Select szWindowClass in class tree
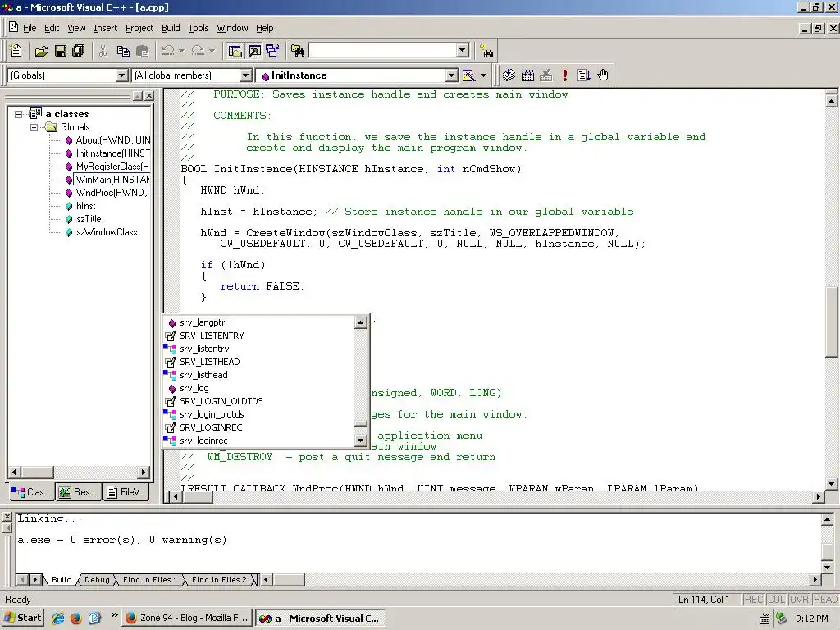Viewport: 840px width, 630px height. [x=101, y=232]
